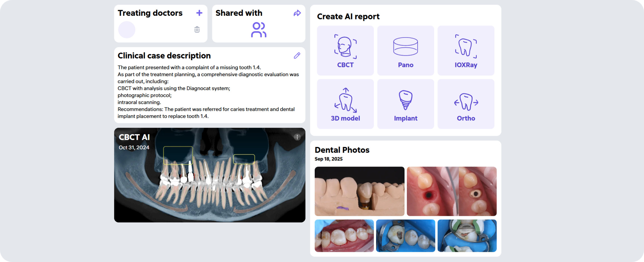The width and height of the screenshot is (644, 262).
Task: Click the treating doctor avatar circle
Action: click(127, 30)
